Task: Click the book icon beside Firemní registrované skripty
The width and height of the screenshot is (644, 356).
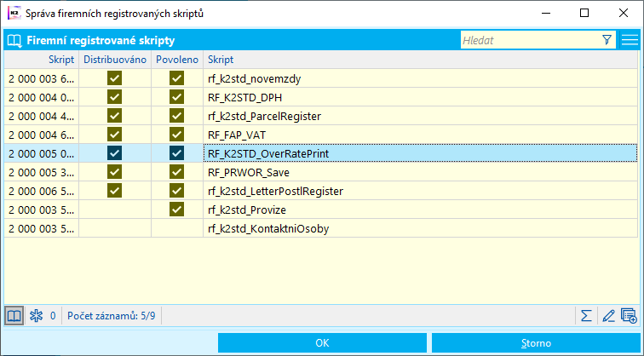Action: tap(14, 41)
